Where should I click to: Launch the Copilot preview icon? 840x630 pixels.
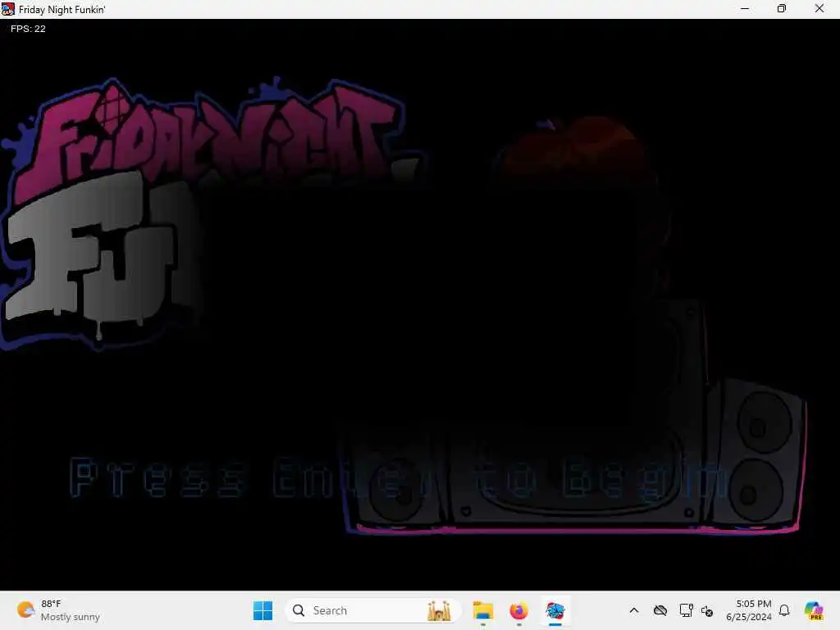click(x=813, y=610)
